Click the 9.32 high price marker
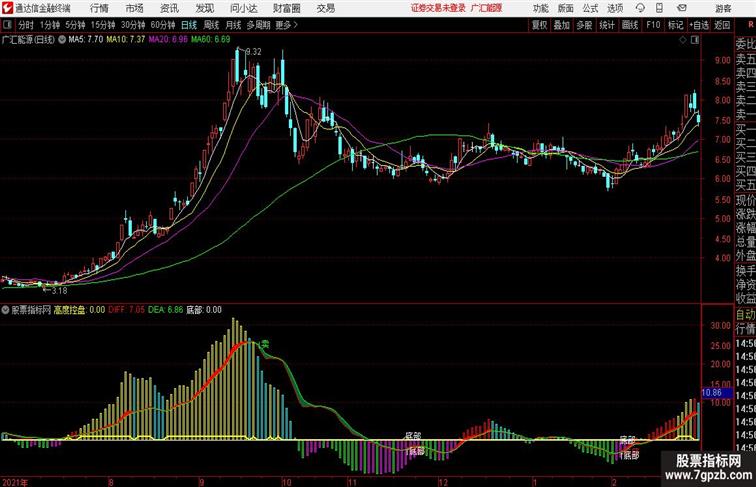 (254, 52)
